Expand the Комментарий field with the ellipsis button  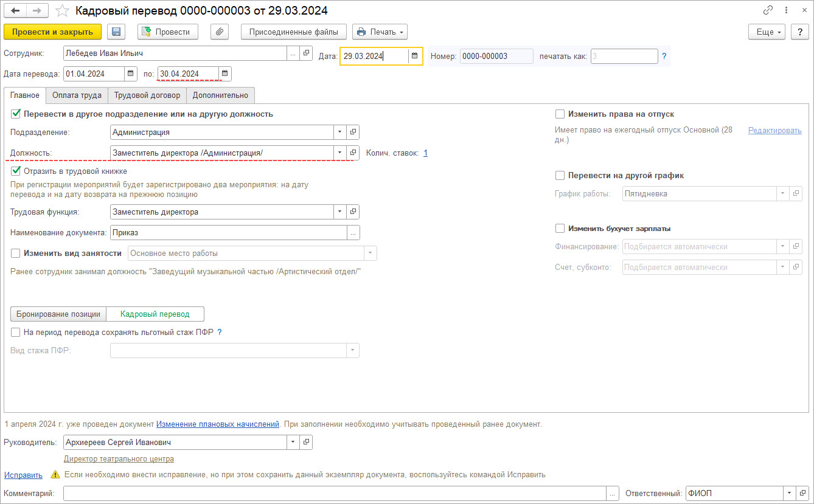[613, 493]
